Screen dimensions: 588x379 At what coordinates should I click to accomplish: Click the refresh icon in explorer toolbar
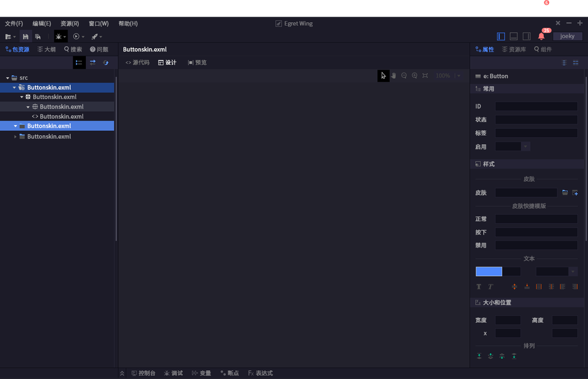106,63
